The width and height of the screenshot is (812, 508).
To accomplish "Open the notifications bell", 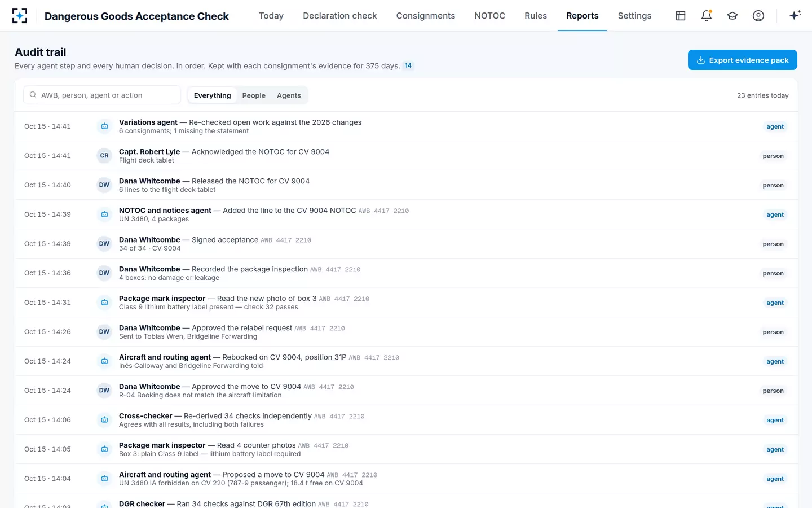I will (x=707, y=16).
